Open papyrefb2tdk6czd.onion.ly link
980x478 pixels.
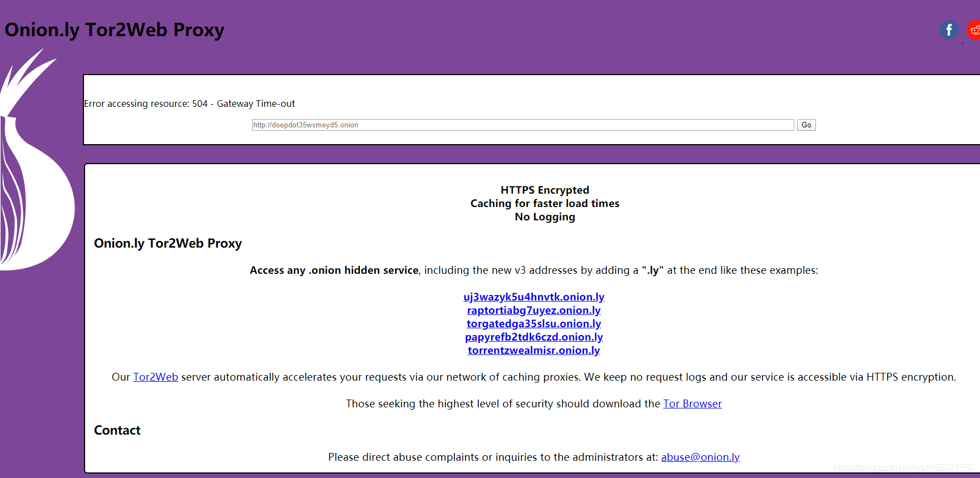click(534, 337)
